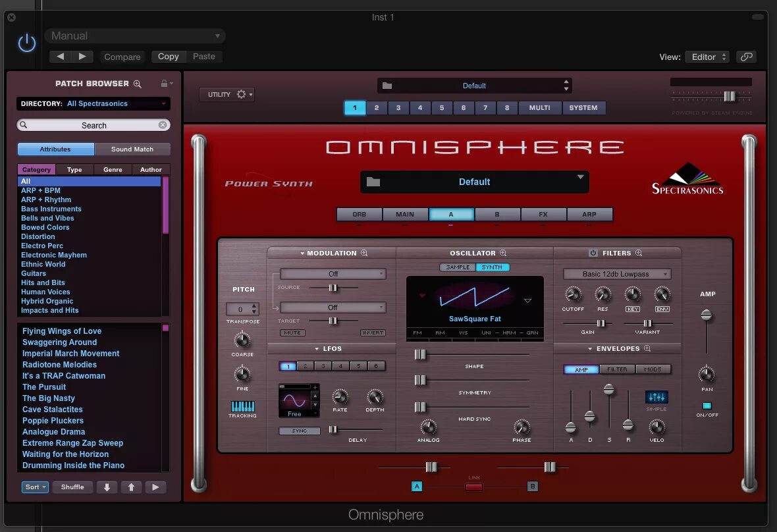Open the multi folder icon in top bar
Image resolution: width=777 pixels, height=532 pixels.
coord(387,86)
